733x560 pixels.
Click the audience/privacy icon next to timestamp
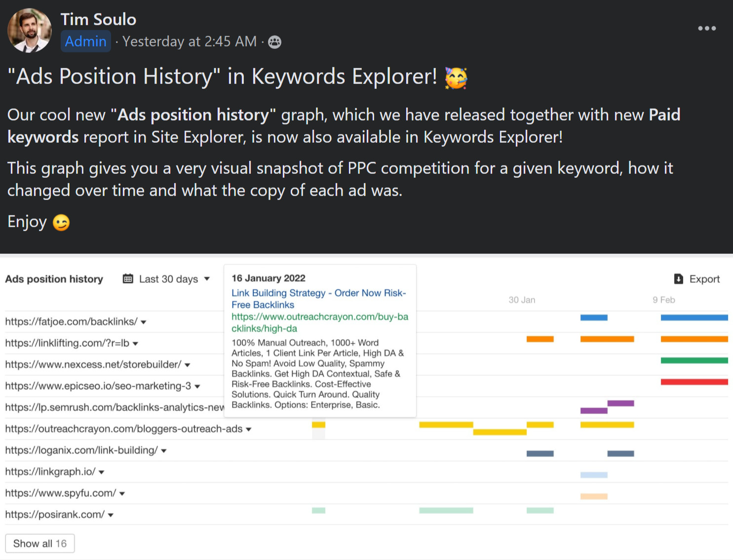pyautogui.click(x=274, y=41)
